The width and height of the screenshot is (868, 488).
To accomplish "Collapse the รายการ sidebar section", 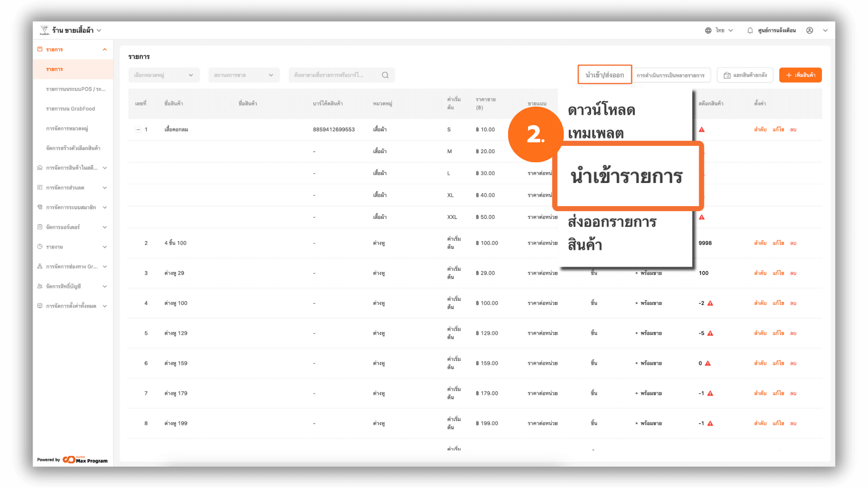I will pyautogui.click(x=104, y=50).
